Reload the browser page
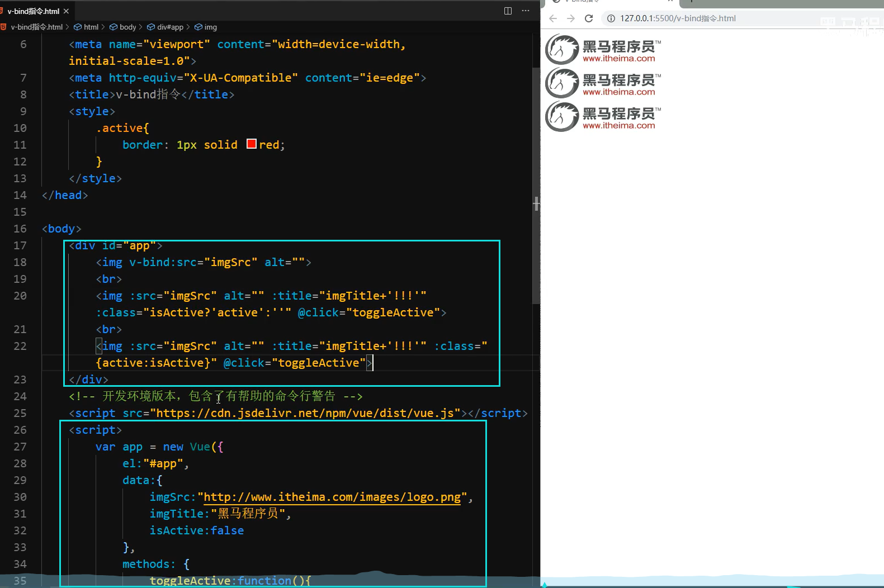Screen dimensions: 884x588 click(x=589, y=18)
